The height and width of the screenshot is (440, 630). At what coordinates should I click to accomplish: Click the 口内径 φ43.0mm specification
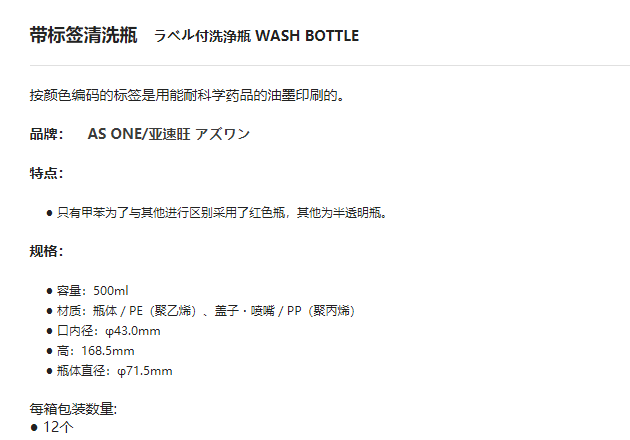(108, 331)
